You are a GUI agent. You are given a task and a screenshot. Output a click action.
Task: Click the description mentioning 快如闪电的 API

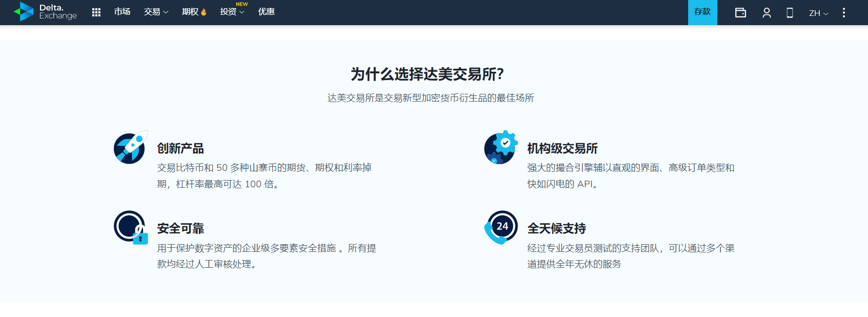point(631,176)
